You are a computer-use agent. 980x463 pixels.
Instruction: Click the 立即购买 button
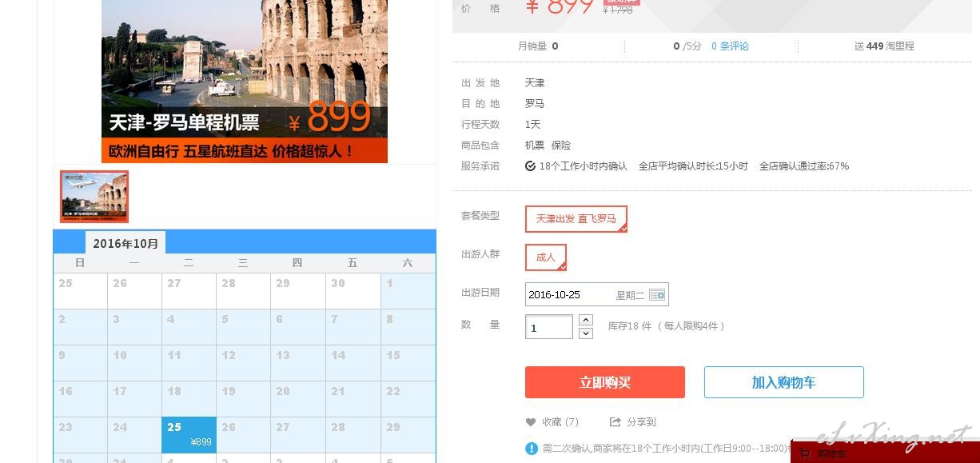(605, 382)
